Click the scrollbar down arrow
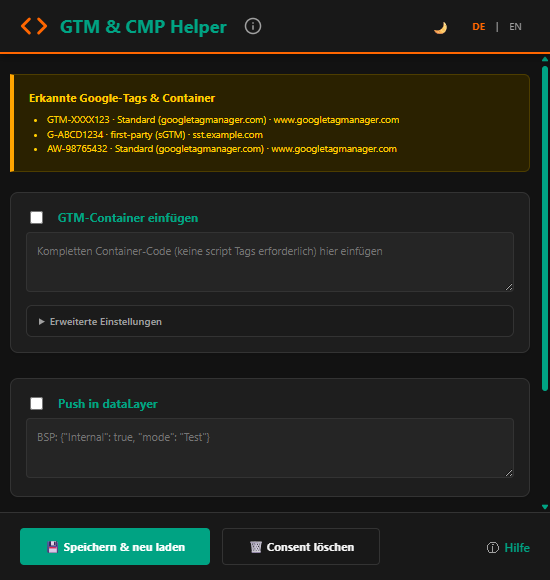Viewport: 550px width, 580px height. pyautogui.click(x=544, y=507)
